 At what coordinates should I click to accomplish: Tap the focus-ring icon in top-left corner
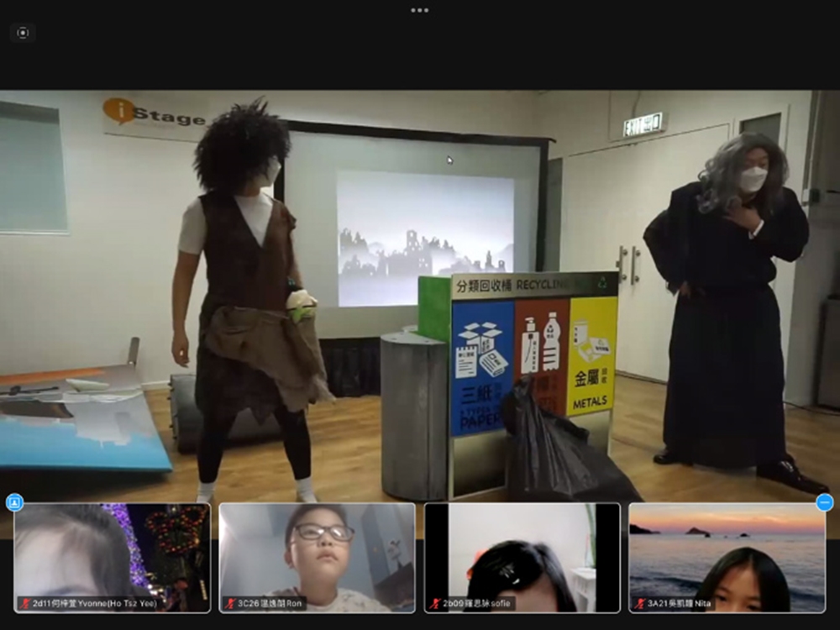[23, 33]
